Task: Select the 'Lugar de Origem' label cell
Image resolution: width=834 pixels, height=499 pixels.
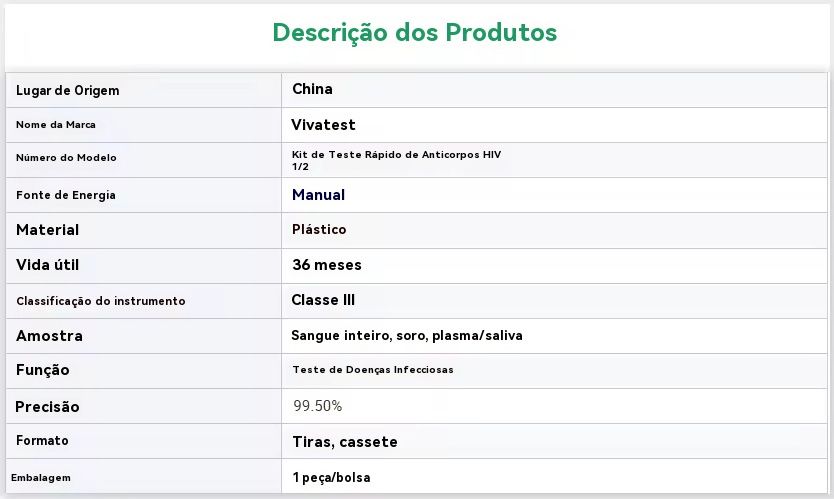Action: 68,91
